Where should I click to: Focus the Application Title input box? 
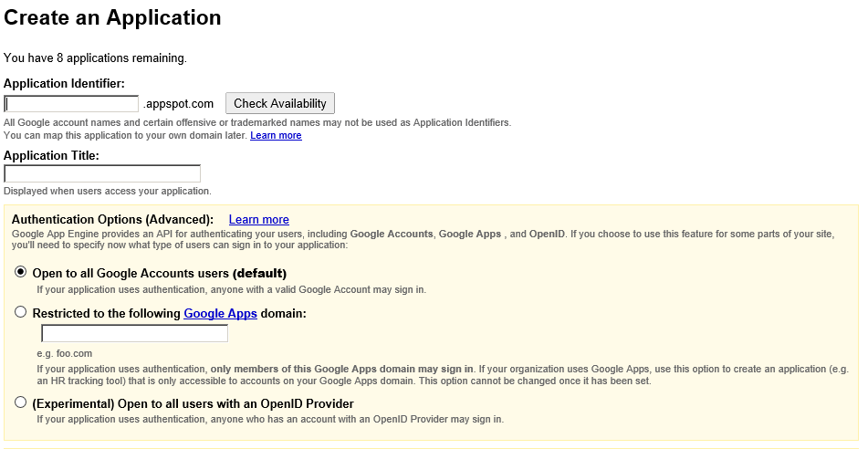pos(102,173)
